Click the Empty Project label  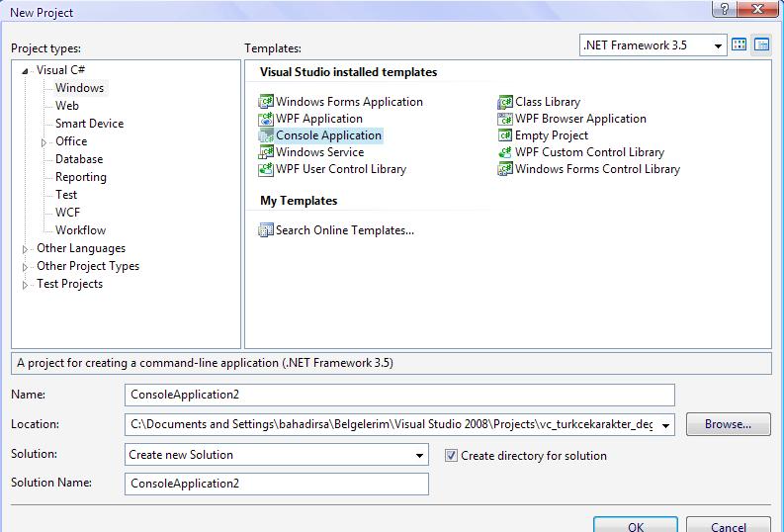[x=552, y=135]
